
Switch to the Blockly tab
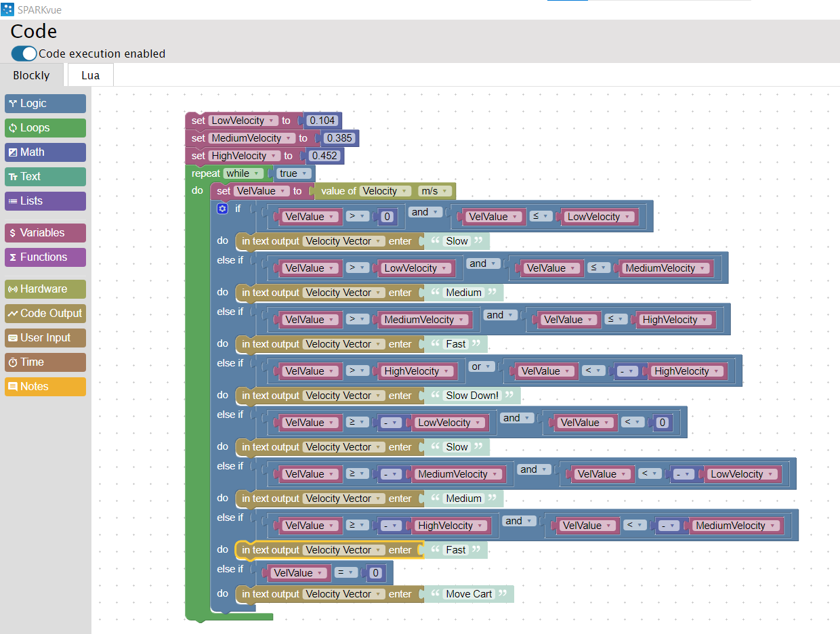(31, 75)
